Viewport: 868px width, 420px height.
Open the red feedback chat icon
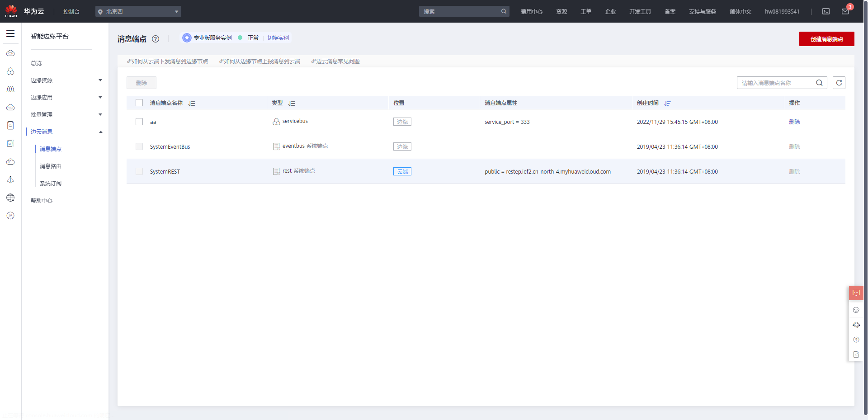tap(856, 293)
